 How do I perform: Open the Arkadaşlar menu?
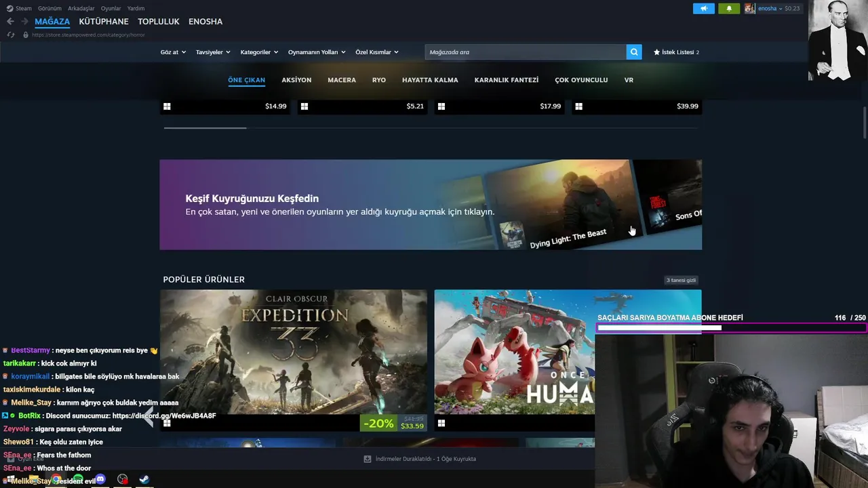(81, 8)
